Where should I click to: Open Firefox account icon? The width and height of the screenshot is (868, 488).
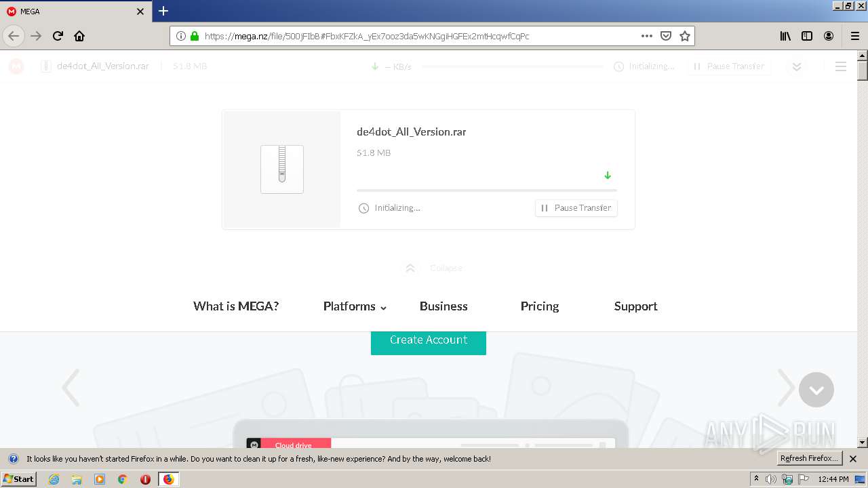(829, 36)
